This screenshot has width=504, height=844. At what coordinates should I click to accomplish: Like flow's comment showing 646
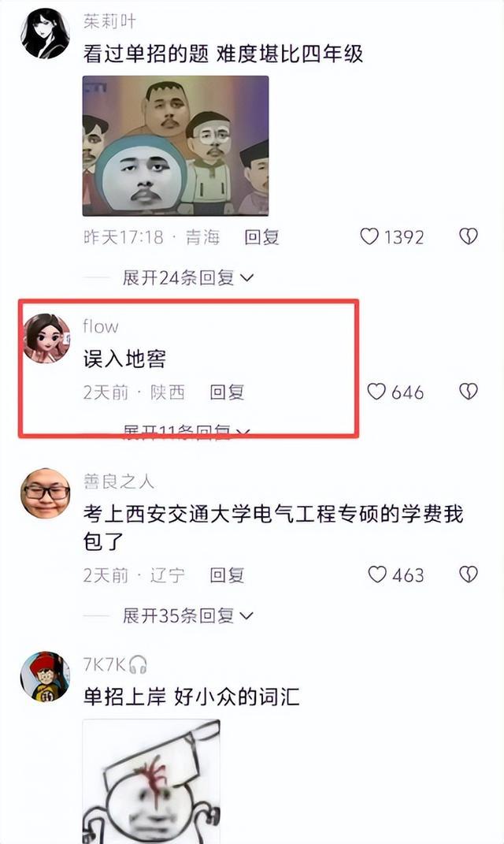pyautogui.click(x=376, y=392)
